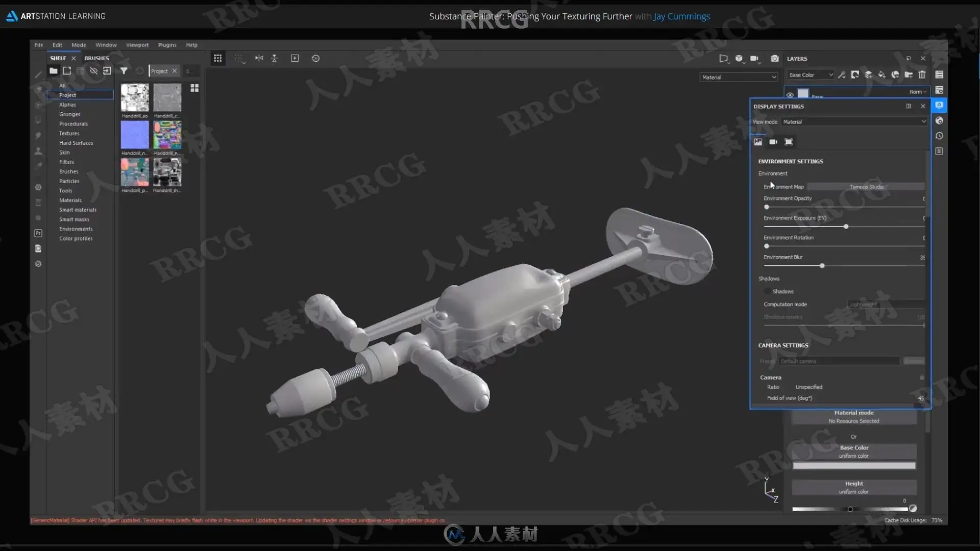Click the shelf filter funnel icon

[x=124, y=71]
